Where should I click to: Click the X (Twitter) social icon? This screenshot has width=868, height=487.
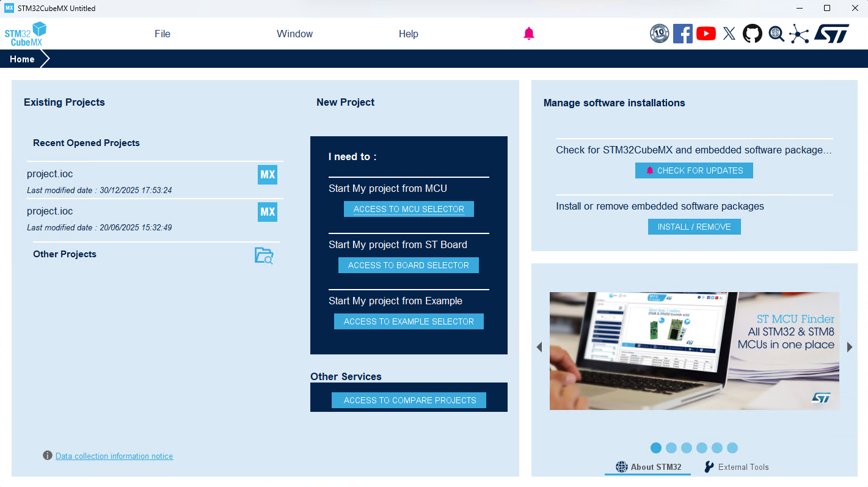[729, 34]
